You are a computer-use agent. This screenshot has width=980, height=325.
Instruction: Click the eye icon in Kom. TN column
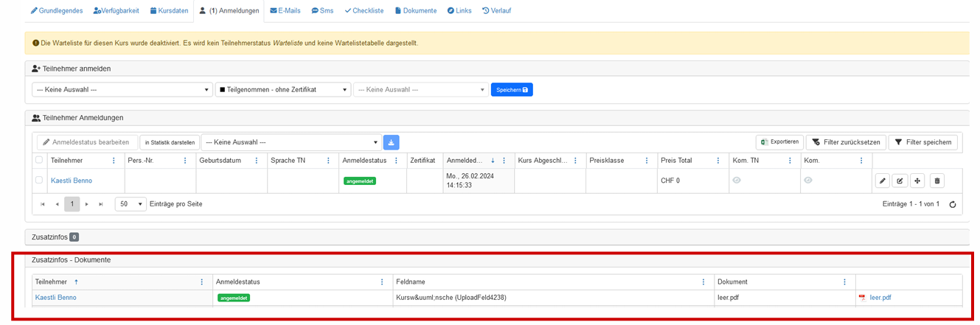coord(737,180)
